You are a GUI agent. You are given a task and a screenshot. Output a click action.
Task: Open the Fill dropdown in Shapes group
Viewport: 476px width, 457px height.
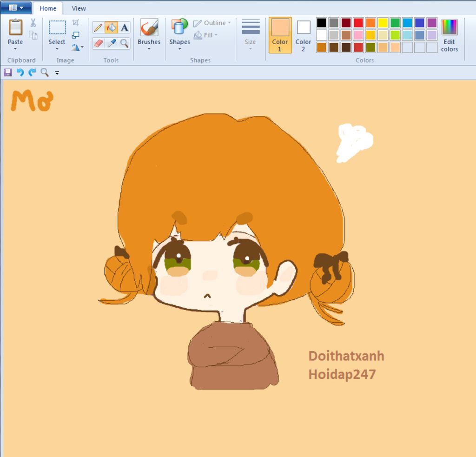coord(206,35)
